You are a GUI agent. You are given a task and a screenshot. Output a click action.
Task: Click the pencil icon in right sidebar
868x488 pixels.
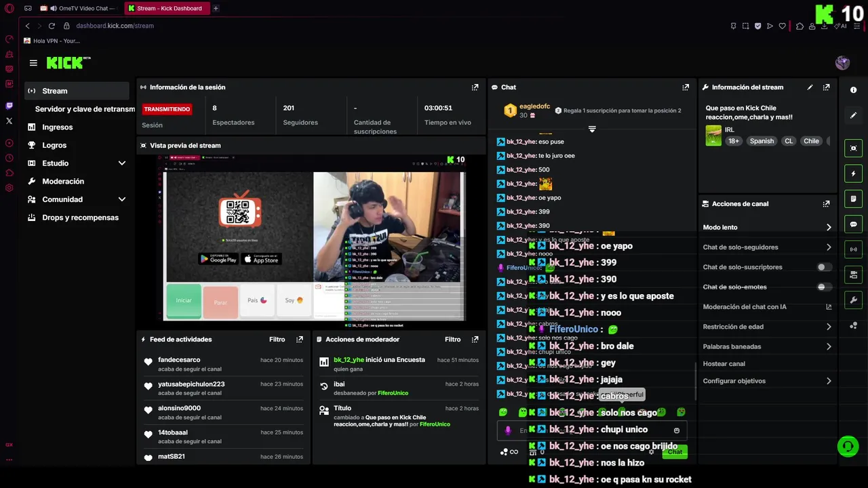[853, 116]
